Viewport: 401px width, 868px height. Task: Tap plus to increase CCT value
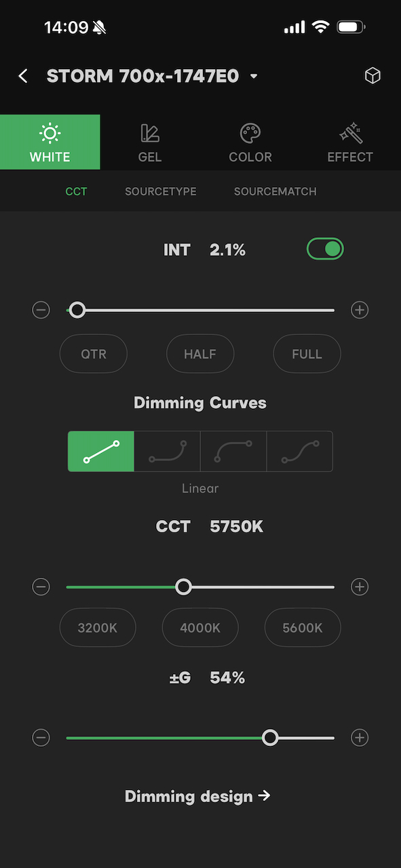359,587
